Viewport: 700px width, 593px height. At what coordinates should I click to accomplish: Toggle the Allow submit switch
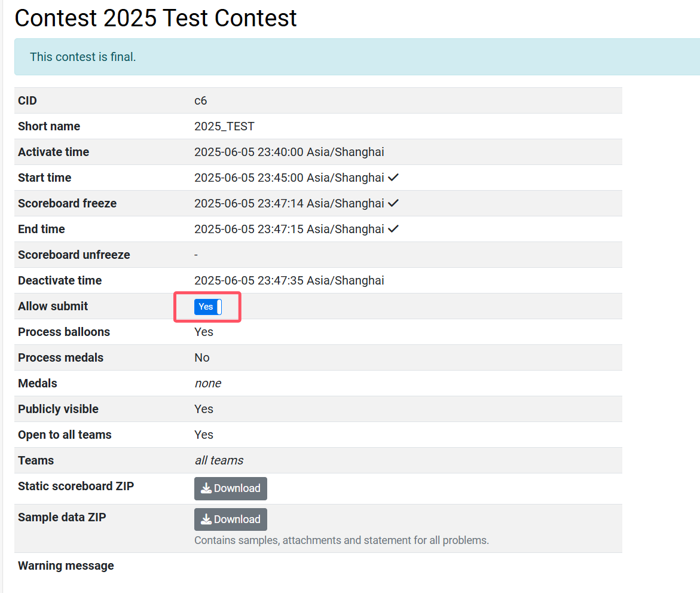click(208, 307)
